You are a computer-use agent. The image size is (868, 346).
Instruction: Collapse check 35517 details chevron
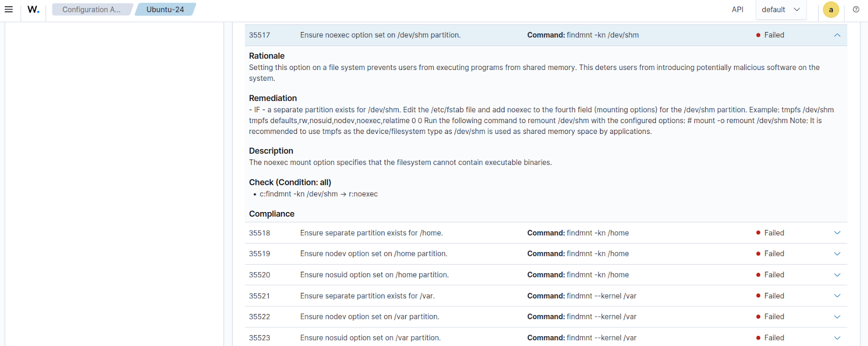coord(837,35)
